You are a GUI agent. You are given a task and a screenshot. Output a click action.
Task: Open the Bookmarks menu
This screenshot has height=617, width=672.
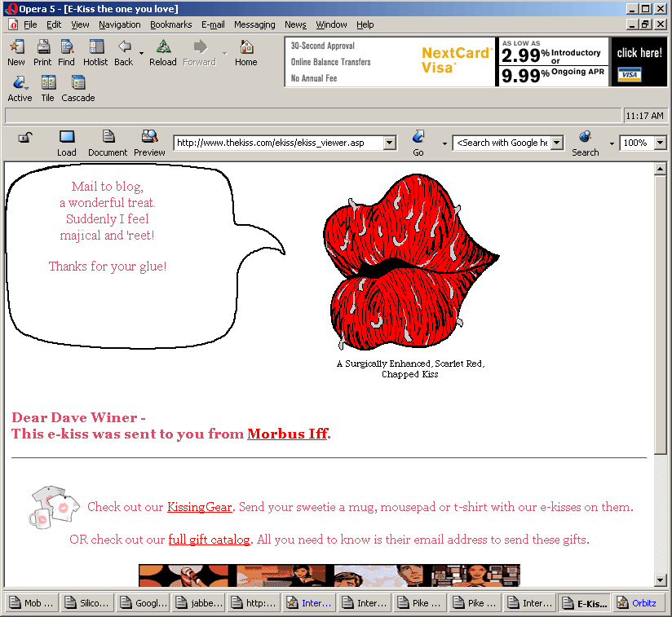pyautogui.click(x=170, y=24)
